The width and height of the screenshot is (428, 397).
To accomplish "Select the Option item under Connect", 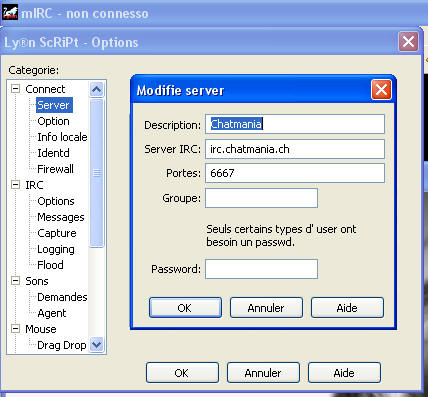I will [53, 121].
